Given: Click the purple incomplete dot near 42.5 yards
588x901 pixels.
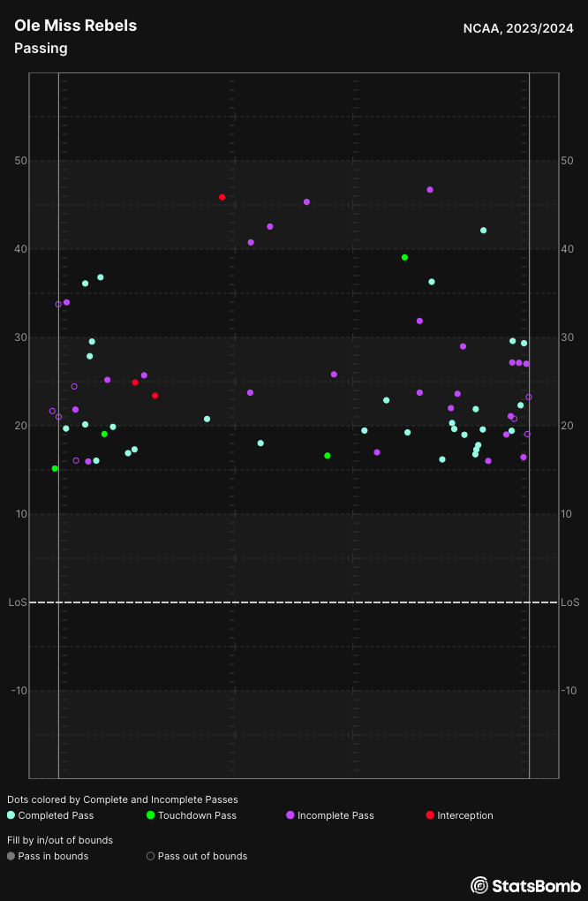Looking at the screenshot, I should point(270,227).
